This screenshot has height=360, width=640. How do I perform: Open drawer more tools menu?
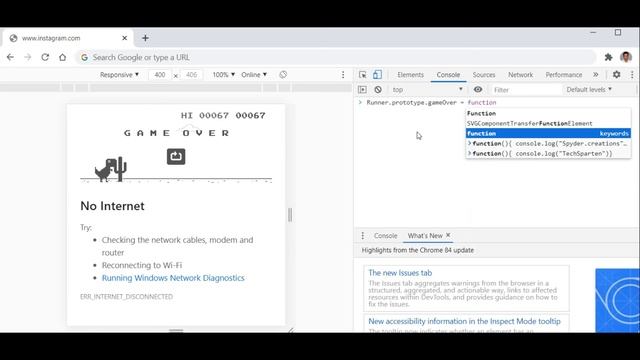point(362,236)
